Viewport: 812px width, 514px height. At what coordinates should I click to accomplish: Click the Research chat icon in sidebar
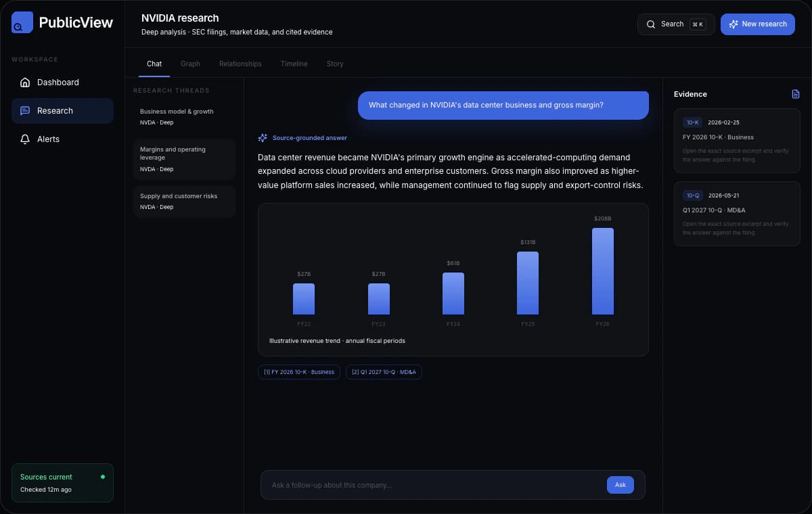click(x=25, y=111)
